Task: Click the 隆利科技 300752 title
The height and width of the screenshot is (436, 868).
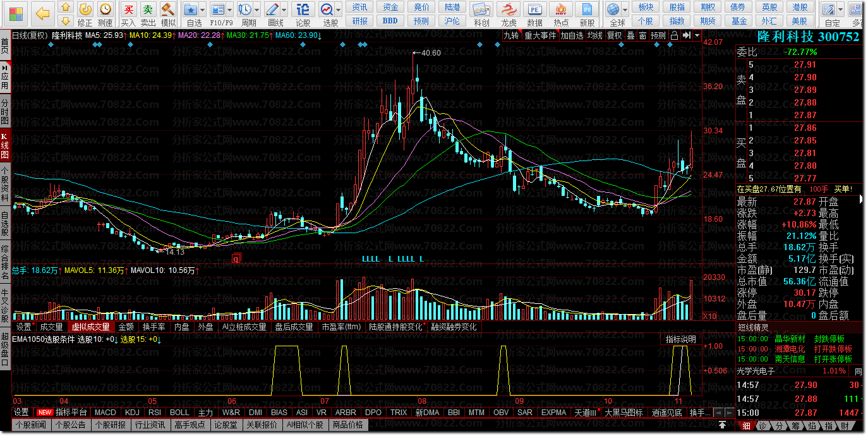Action: coord(808,37)
